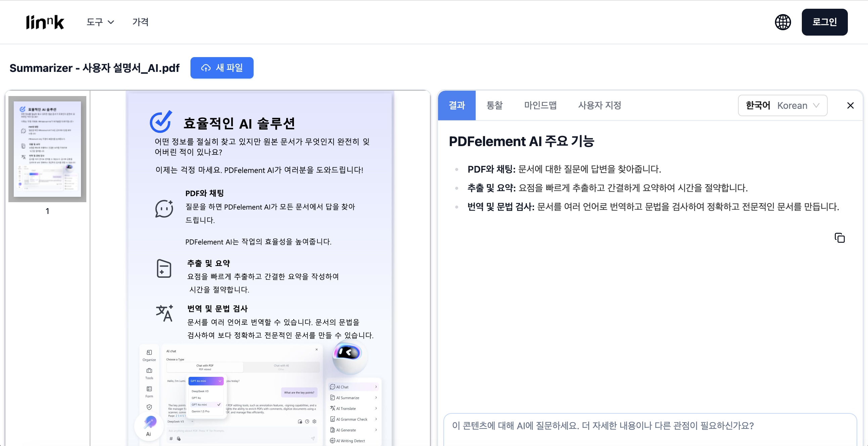Open the language globe icon
The width and height of the screenshot is (868, 446).
click(x=782, y=22)
